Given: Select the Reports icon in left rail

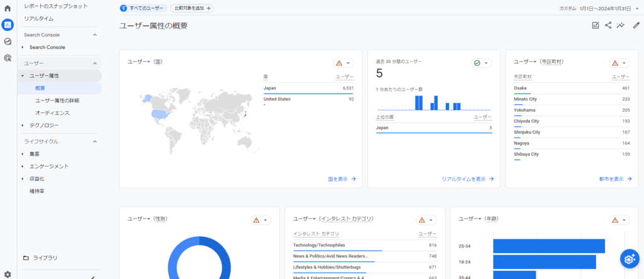Looking at the screenshot, I should pos(8,25).
